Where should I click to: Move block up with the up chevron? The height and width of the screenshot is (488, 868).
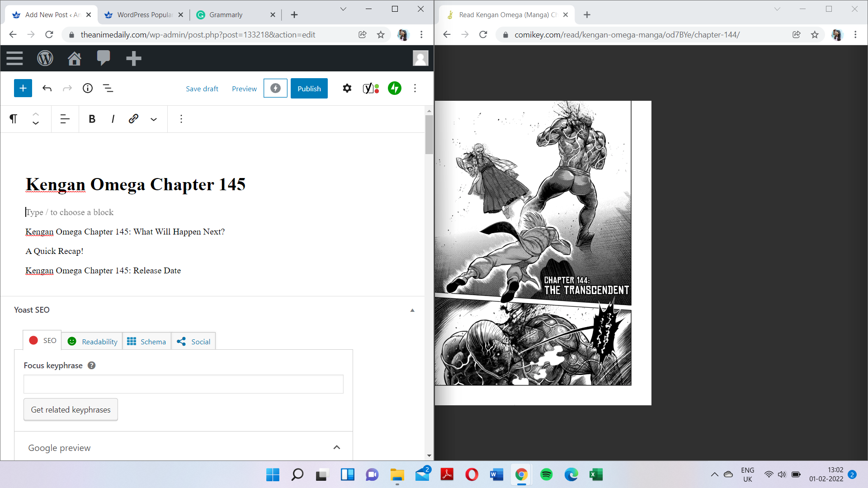(36, 114)
